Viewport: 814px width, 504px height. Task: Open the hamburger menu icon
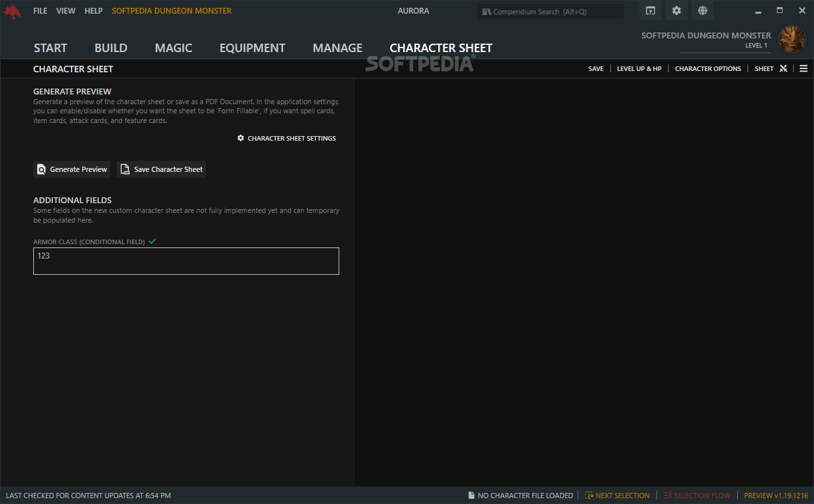click(804, 69)
